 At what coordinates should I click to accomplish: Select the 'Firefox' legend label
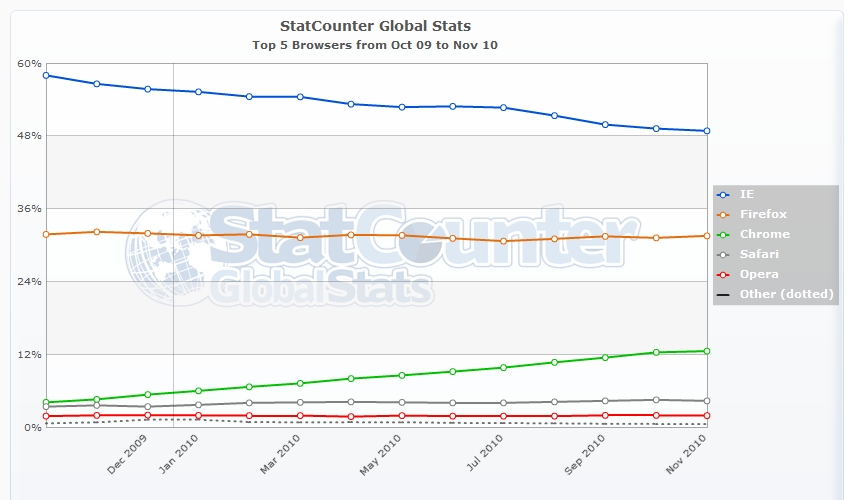(763, 214)
